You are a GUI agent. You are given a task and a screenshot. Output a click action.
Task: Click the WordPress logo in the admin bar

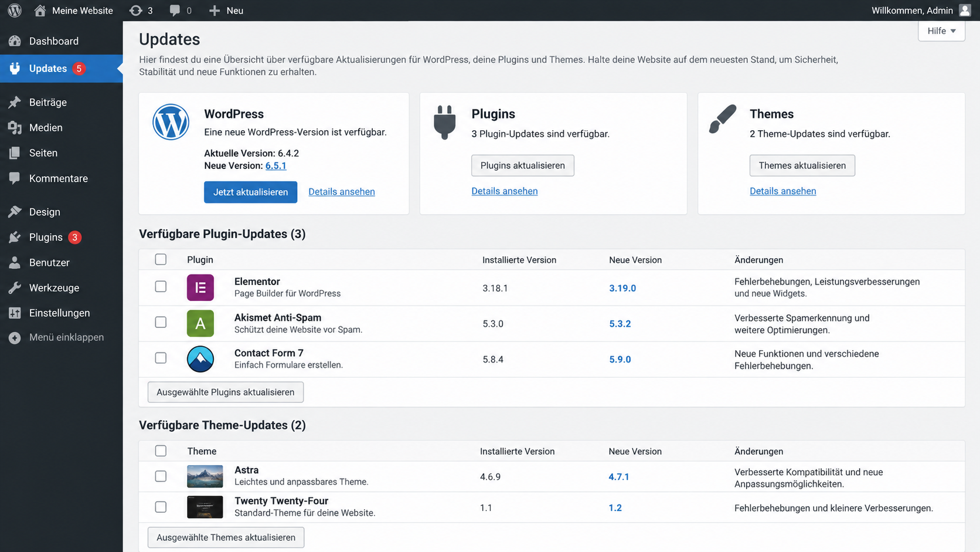[15, 11]
